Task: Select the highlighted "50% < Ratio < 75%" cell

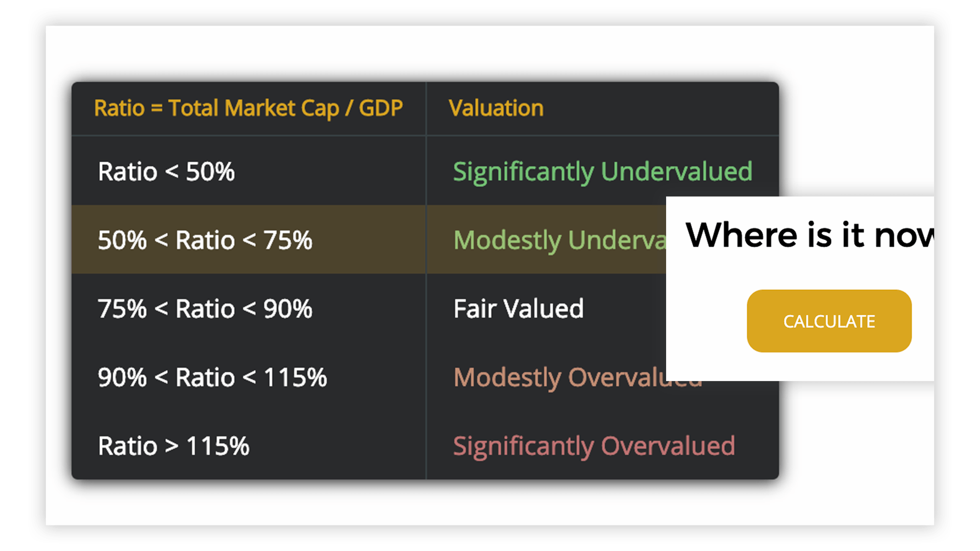Action: [x=205, y=240]
